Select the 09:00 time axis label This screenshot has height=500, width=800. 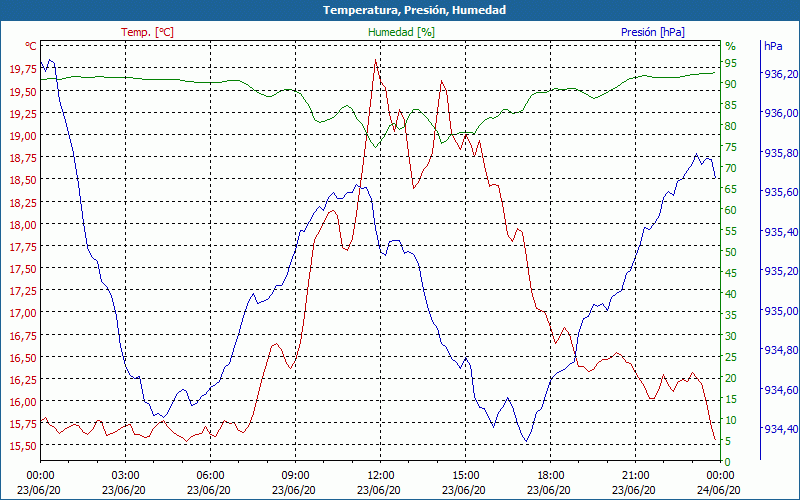[295, 476]
